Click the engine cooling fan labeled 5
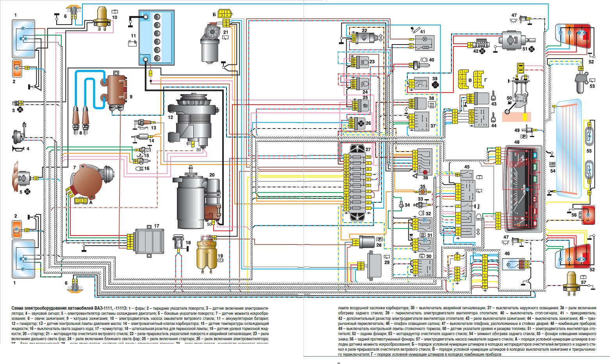This screenshot has height=364, width=610. click(x=23, y=178)
